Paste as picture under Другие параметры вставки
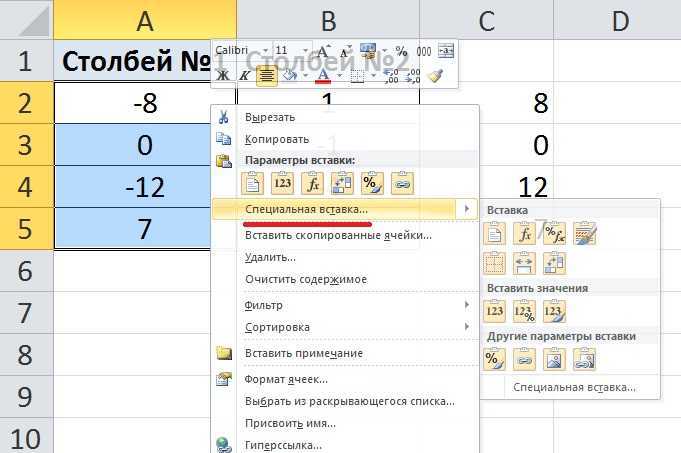The image size is (681, 453). click(x=554, y=359)
